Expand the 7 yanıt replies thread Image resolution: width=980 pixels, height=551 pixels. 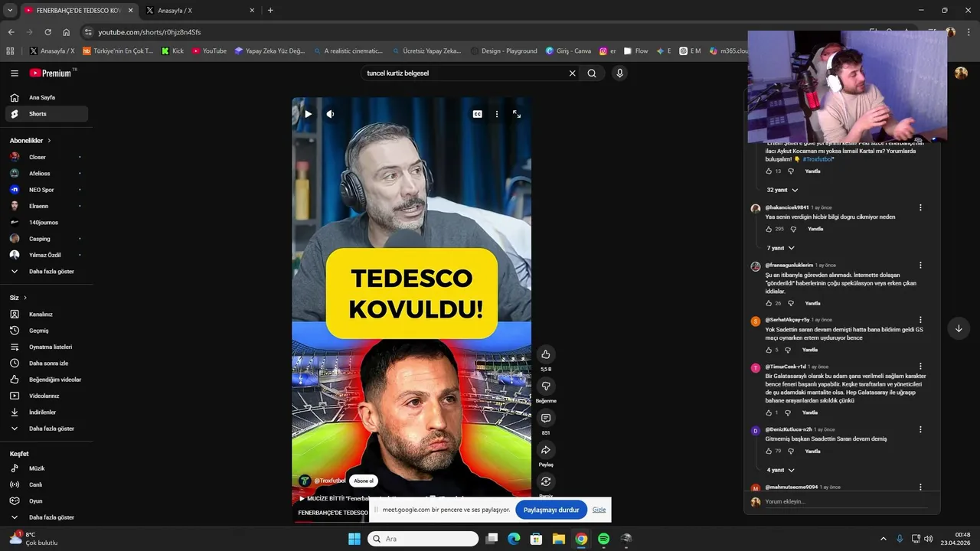(x=781, y=248)
